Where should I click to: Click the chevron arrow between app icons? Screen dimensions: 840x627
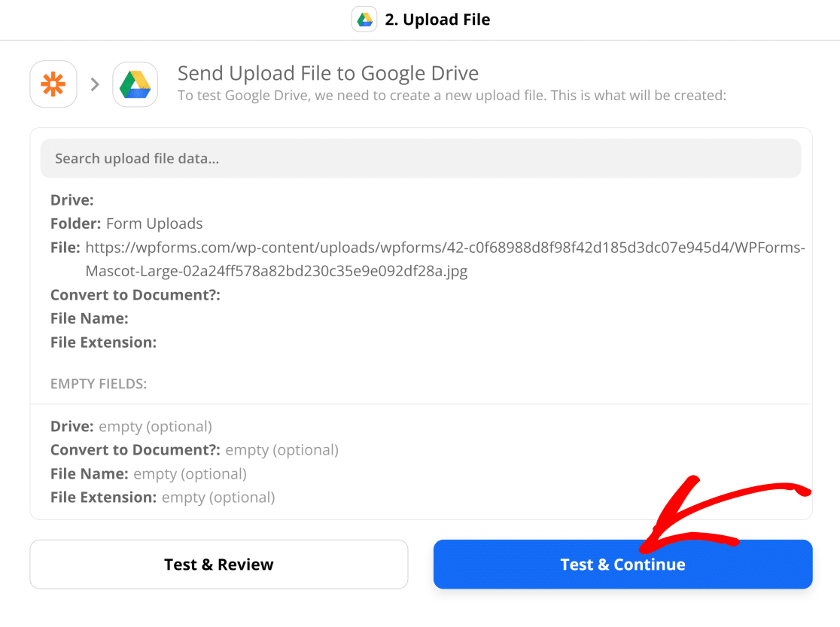coord(95,84)
